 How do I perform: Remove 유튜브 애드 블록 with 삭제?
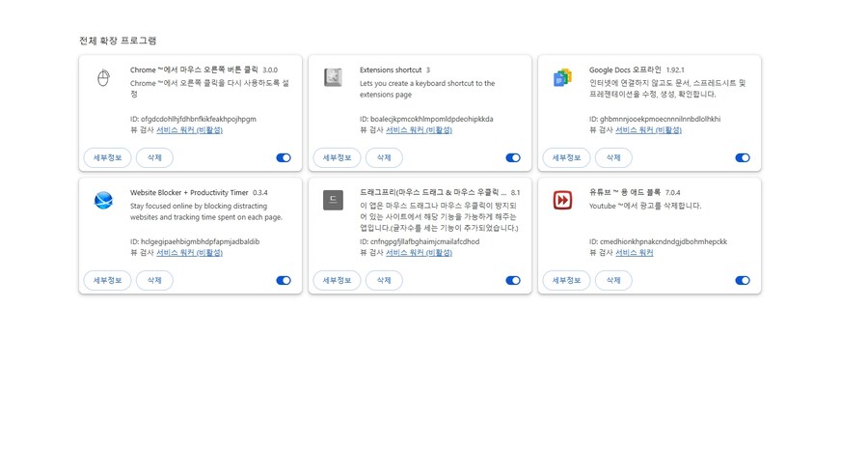click(613, 280)
